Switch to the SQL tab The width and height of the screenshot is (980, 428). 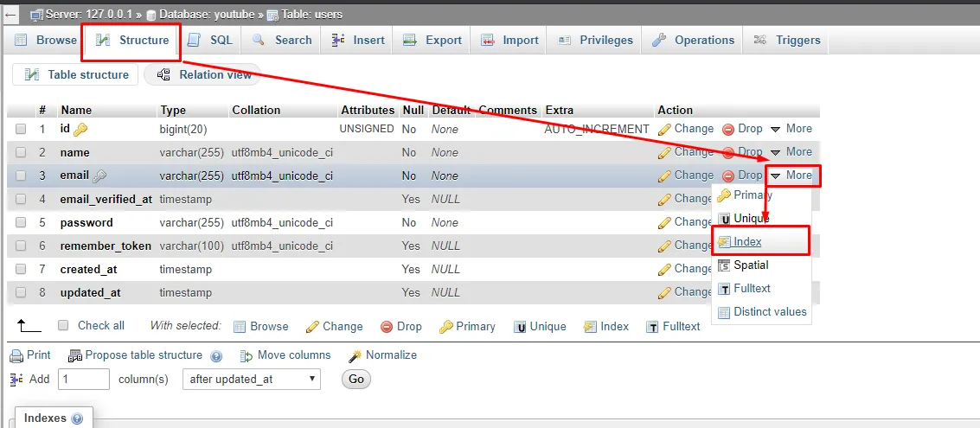pyautogui.click(x=210, y=40)
